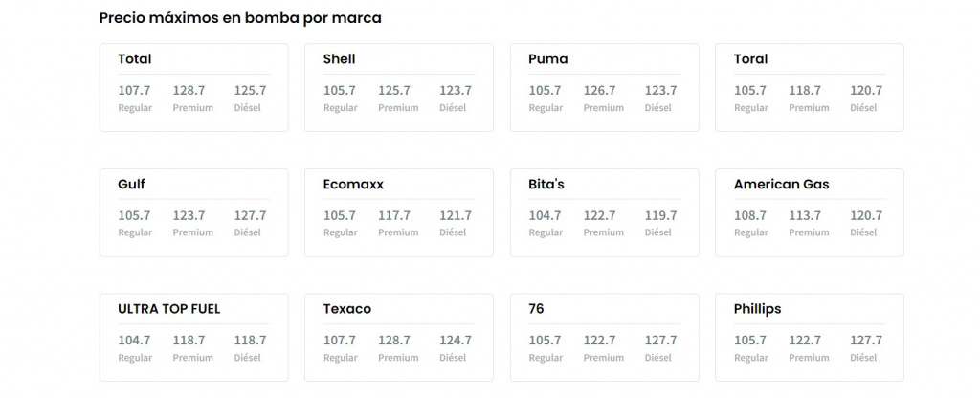Click the Total brand card title
The image size is (980, 398).
pyautogui.click(x=135, y=59)
